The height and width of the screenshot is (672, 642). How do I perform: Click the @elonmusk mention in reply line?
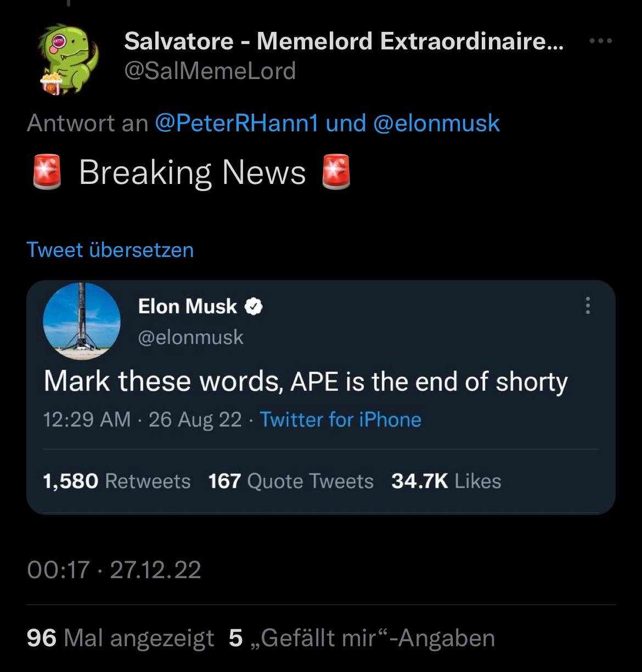(436, 123)
